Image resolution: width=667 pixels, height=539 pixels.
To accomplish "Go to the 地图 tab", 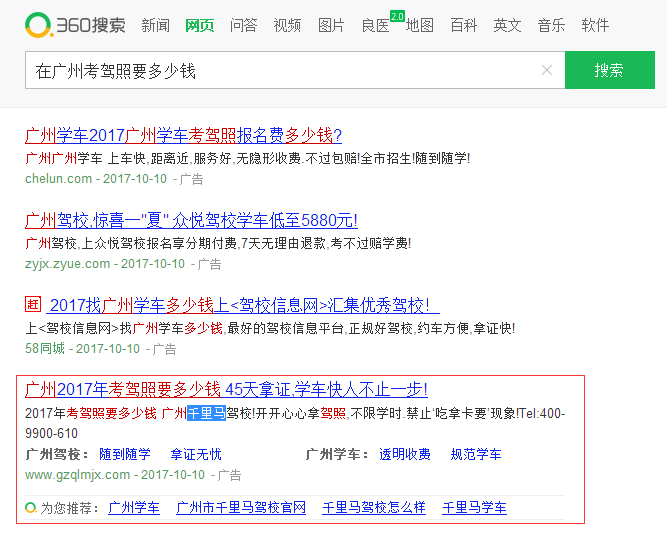I will click(x=420, y=25).
